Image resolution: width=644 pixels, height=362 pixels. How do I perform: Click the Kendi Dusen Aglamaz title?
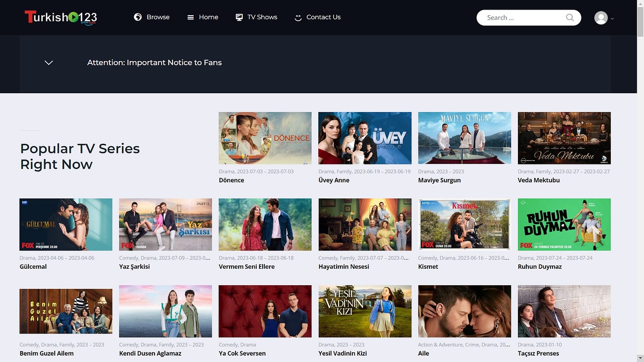click(x=150, y=353)
